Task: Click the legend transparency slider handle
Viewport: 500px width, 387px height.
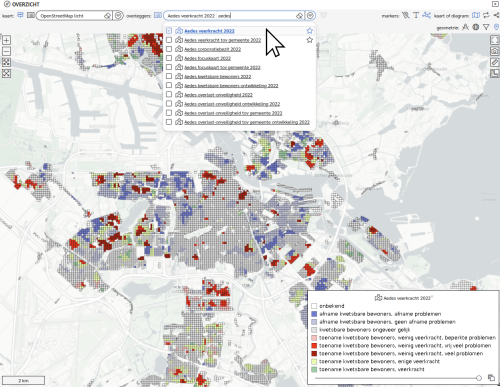Action: [479, 378]
